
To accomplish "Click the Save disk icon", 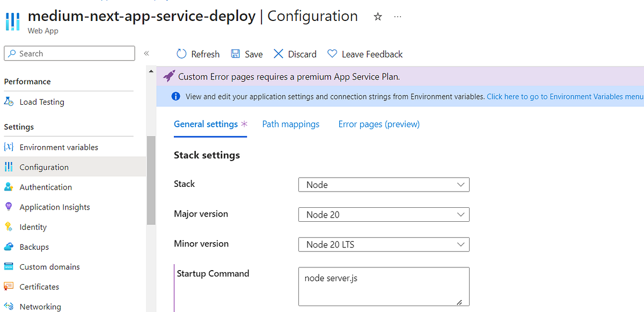I will tap(235, 54).
